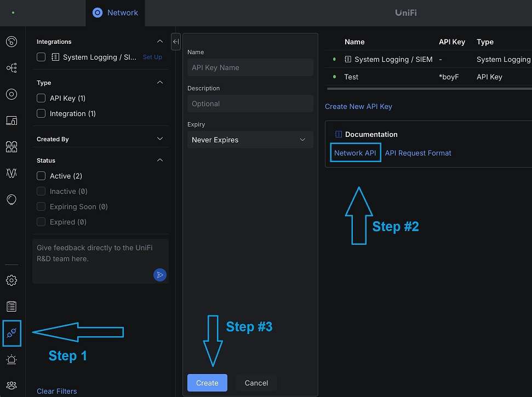Sort by the Type column header
This screenshot has width=532, height=397.
point(485,42)
